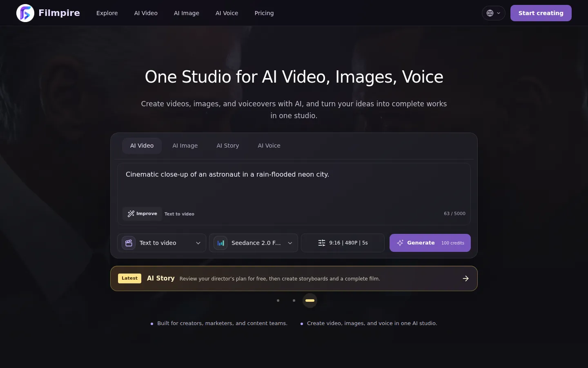This screenshot has width=588, height=368.
Task: Click the small "Text to video" label beside Improve
Action: pos(179,214)
